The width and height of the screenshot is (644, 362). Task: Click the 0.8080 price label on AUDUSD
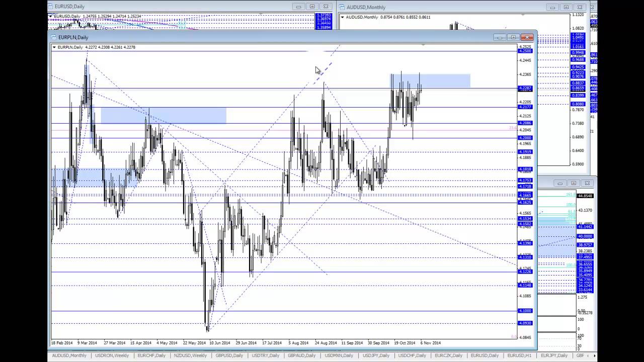click(578, 105)
